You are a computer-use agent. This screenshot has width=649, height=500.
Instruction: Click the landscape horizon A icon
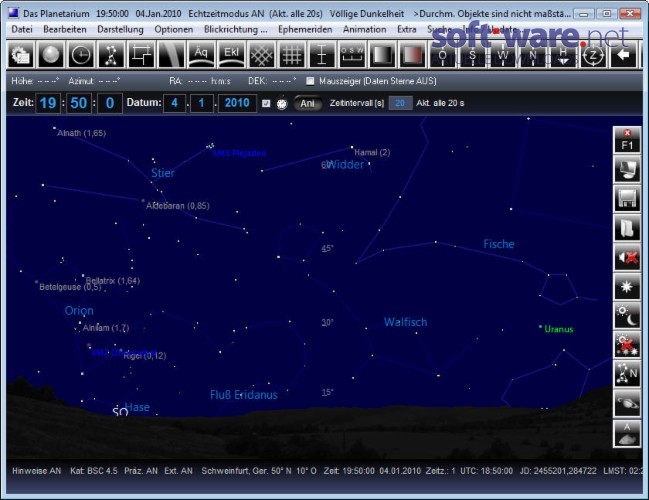pyautogui.click(x=627, y=433)
